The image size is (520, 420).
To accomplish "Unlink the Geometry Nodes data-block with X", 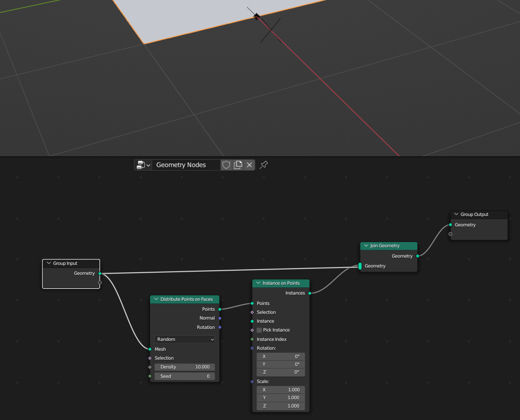I will click(250, 165).
